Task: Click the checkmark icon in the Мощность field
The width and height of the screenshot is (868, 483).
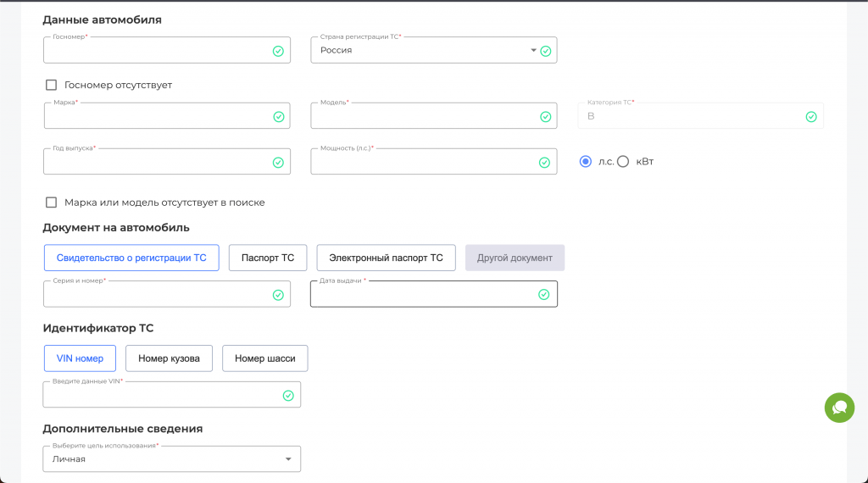Action: tap(545, 162)
